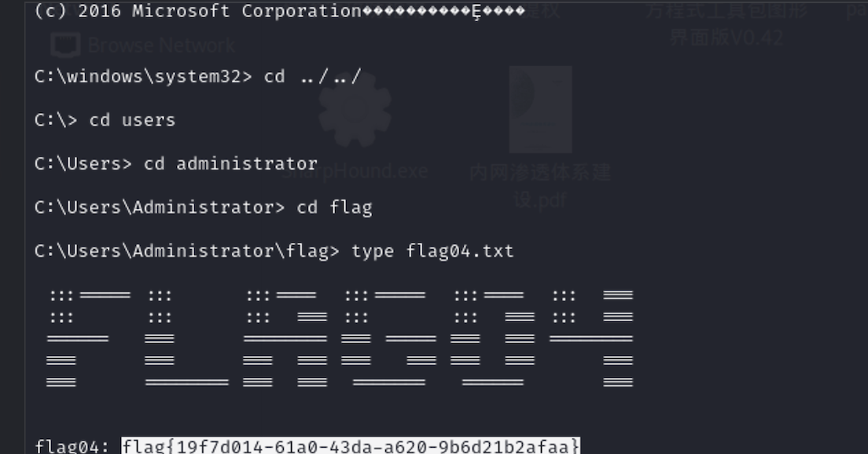Click the faint Browse Network monitor icon
868x454 pixels.
66,45
